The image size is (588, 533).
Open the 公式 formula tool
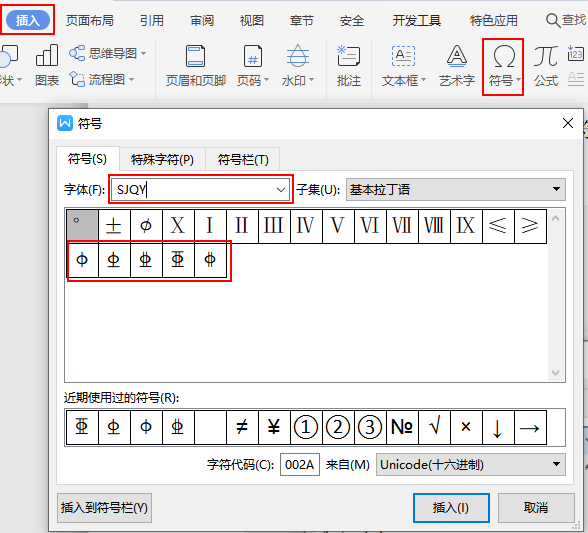click(546, 65)
